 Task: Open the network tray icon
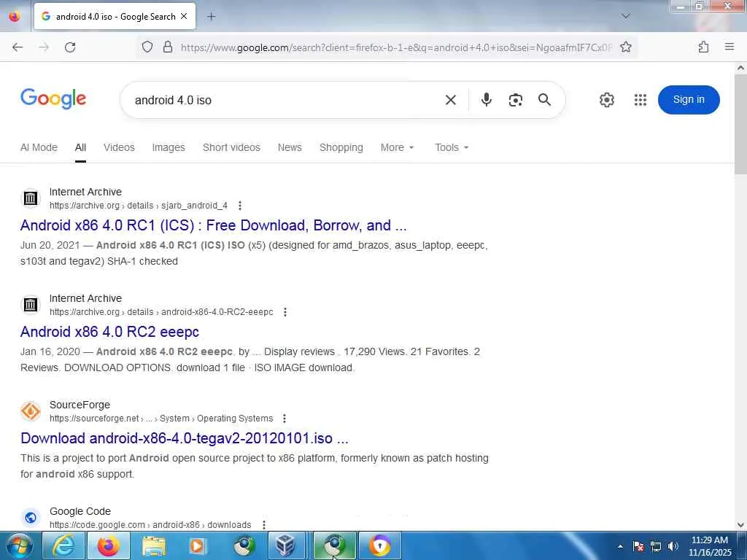tap(656, 546)
